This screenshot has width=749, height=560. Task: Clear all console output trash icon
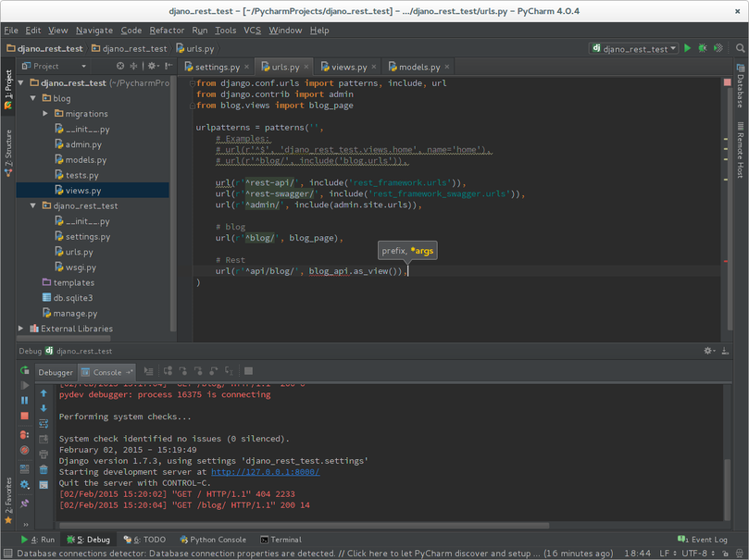click(x=44, y=469)
